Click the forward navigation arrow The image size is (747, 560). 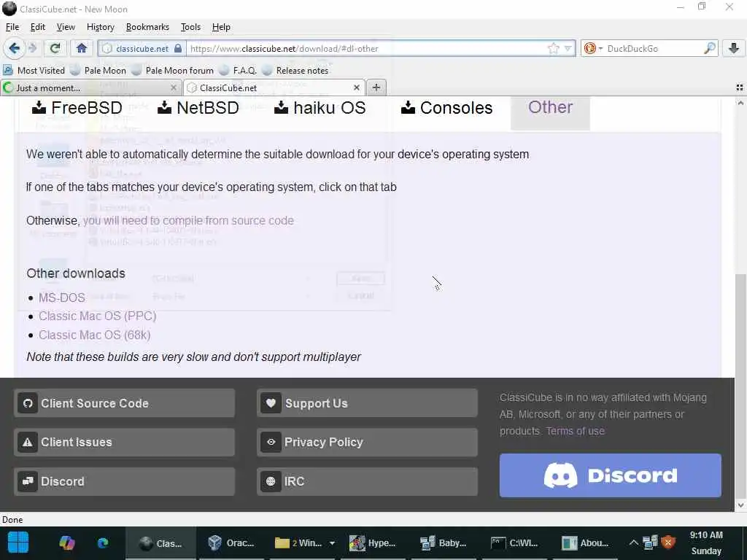coord(32,48)
